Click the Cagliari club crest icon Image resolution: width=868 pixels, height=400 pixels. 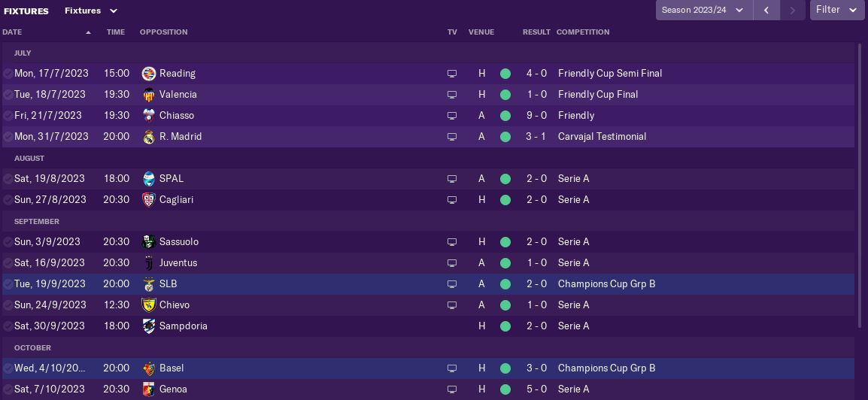149,200
